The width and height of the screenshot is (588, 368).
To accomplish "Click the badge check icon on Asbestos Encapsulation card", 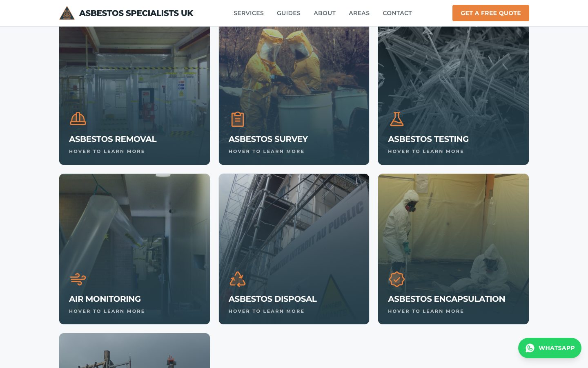I will click(x=396, y=279).
